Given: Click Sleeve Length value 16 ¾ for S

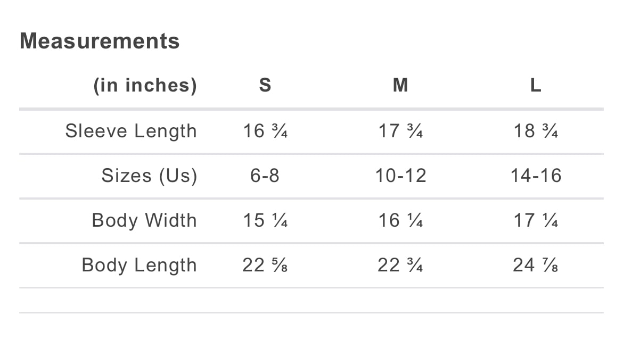Looking at the screenshot, I should 265,131.
